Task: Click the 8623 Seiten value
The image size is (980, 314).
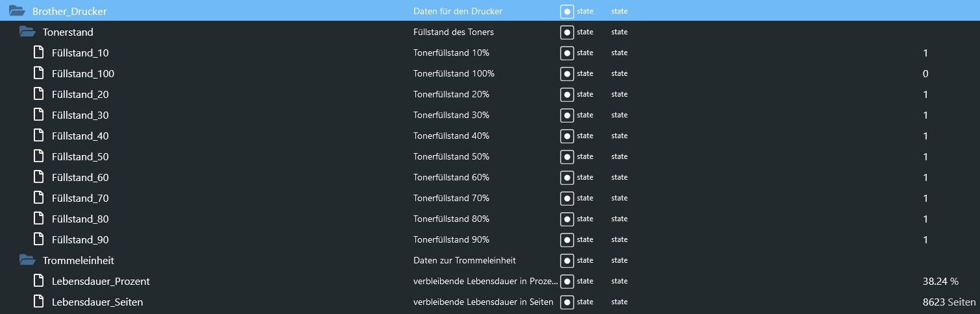Action: (949, 302)
